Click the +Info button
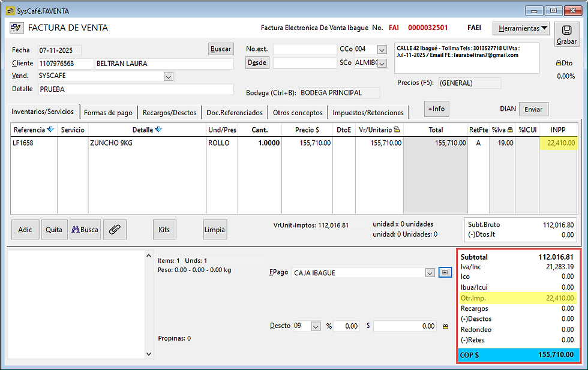This screenshot has width=588, height=370. tap(437, 109)
